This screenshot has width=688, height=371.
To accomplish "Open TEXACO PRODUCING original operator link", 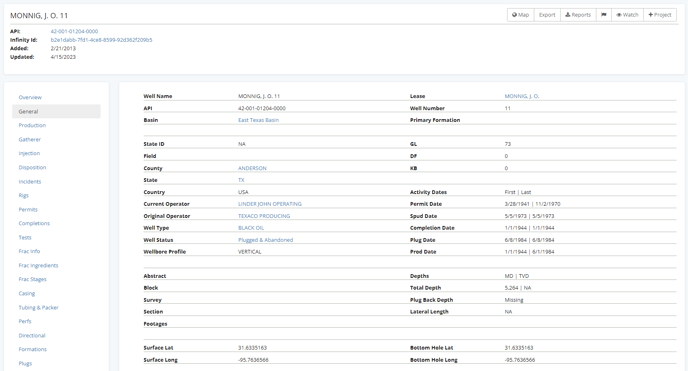I will click(x=264, y=216).
